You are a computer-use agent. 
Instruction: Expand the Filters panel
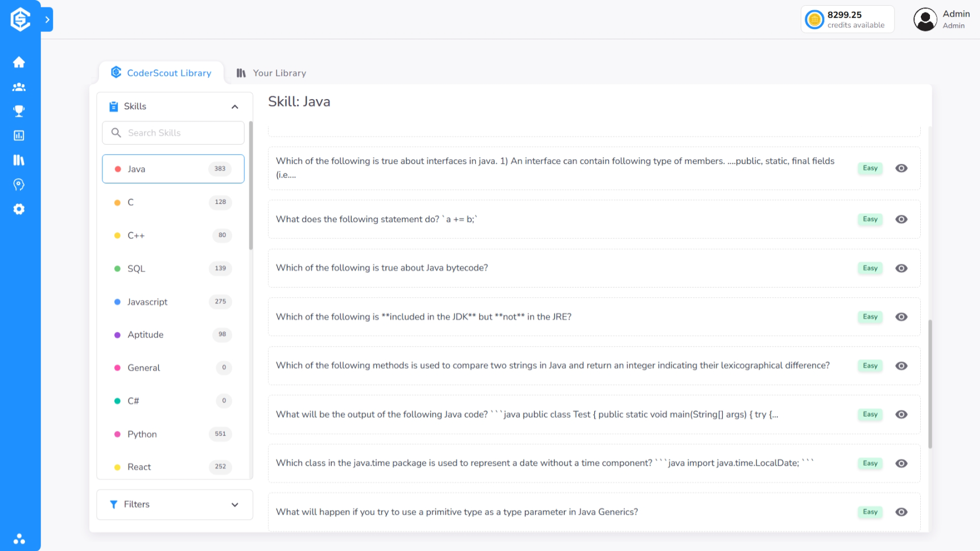click(x=234, y=505)
